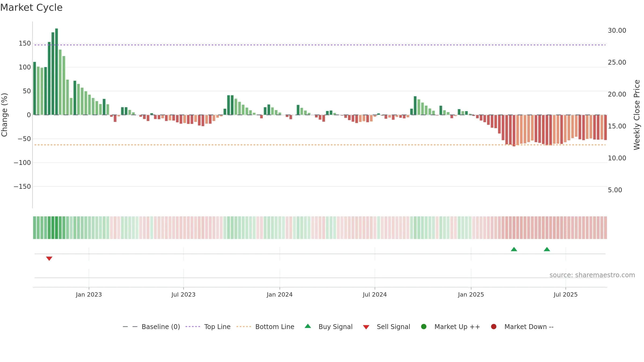Click the 30.00 tick on the right axis
The image size is (644, 362).
pos(617,30)
